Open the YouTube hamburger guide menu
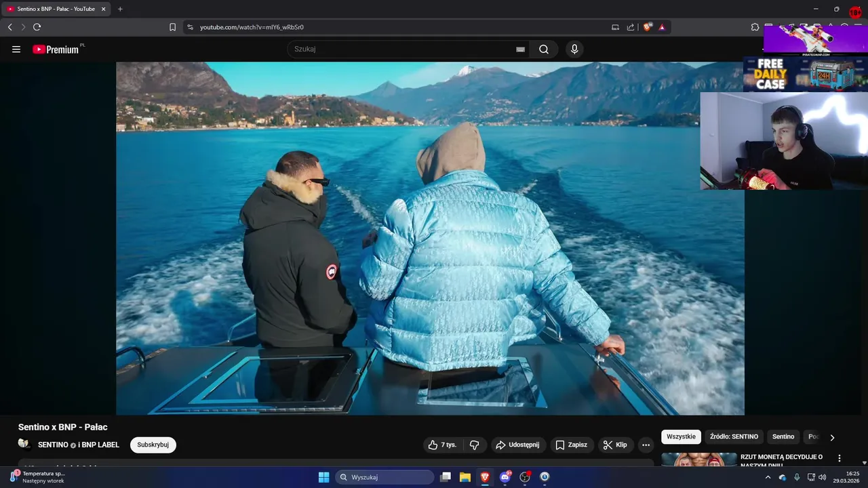Viewport: 868px width, 488px height. pyautogui.click(x=16, y=49)
